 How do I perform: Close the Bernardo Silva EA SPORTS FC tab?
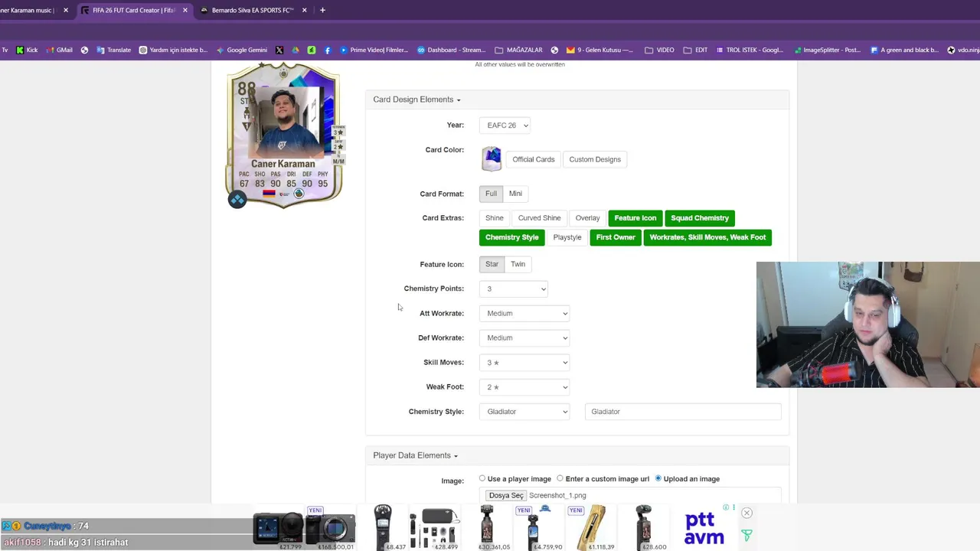coord(305,10)
